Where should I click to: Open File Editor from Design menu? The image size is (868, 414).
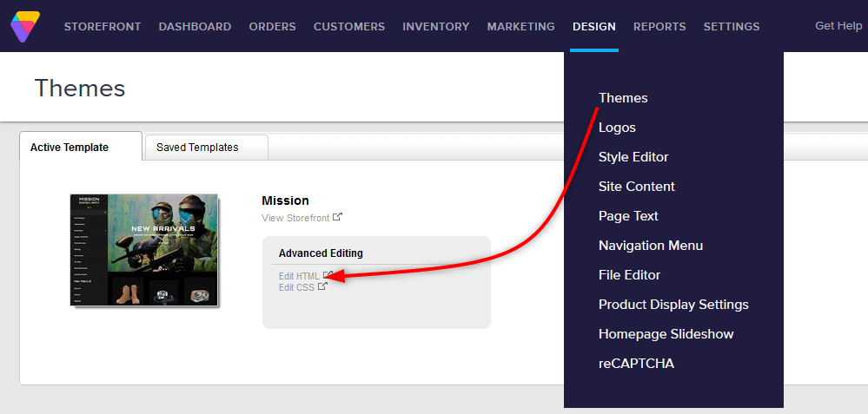coord(629,275)
